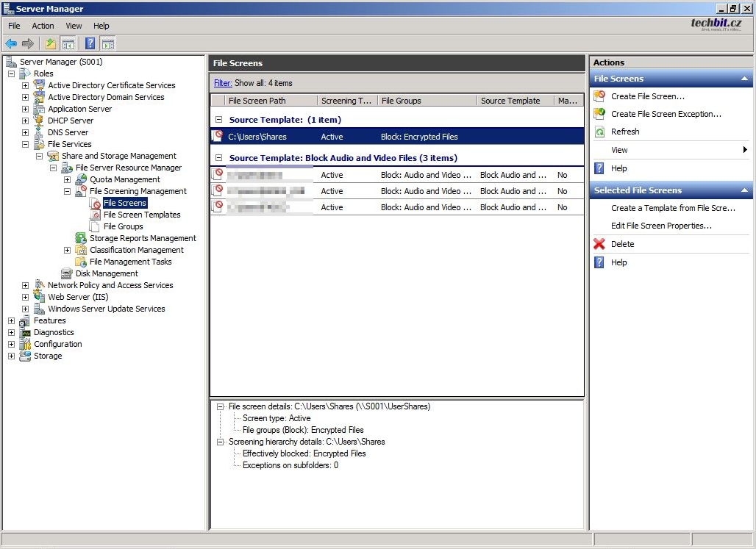Viewport: 756px width, 549px height.
Task: Click the Forward arrow toolbar icon
Action: [x=28, y=44]
